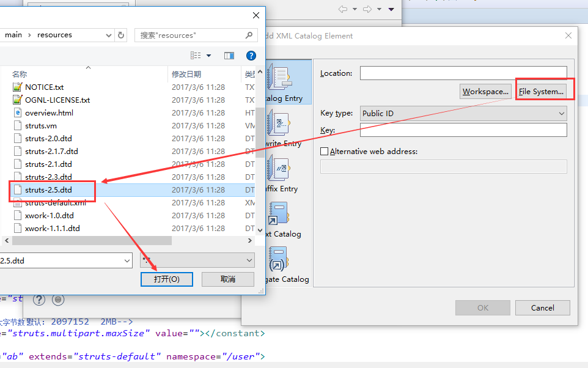
Task: Click the Cancel button
Action: [x=543, y=308]
